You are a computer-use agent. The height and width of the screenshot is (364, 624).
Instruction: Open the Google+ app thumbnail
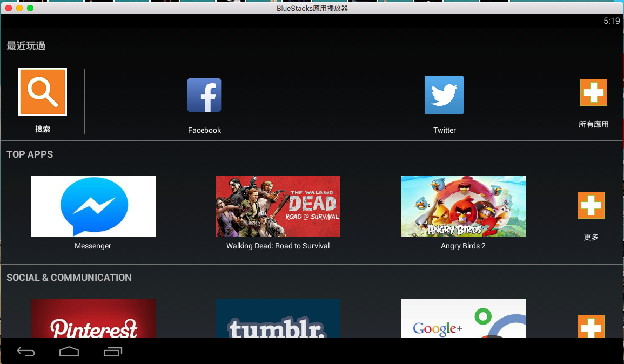tap(463, 319)
